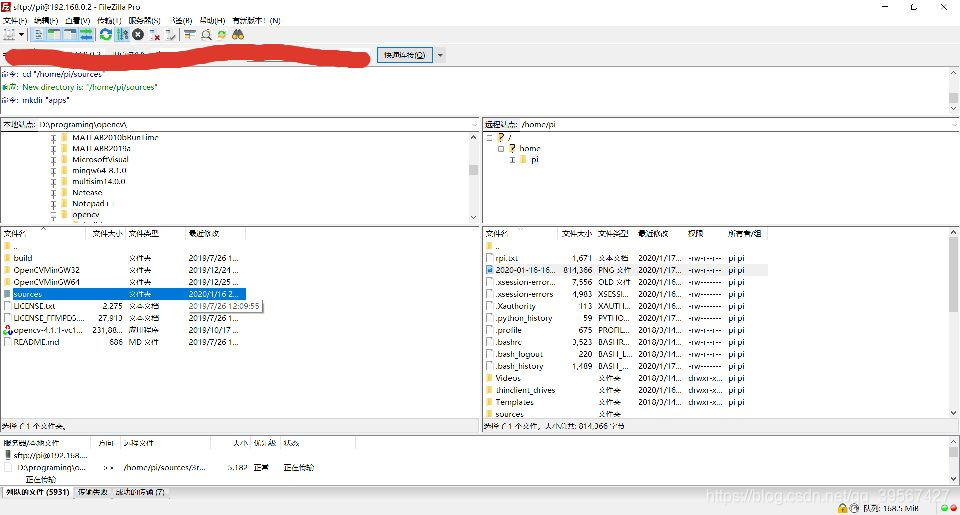
Task: Select the build folder in local list
Action: click(x=23, y=258)
